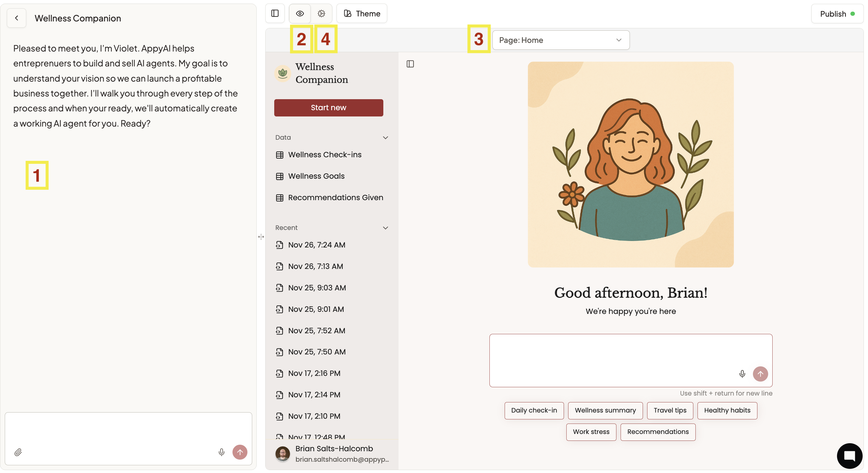Open the Recommendations Given table
The width and height of the screenshot is (868, 473).
(335, 197)
